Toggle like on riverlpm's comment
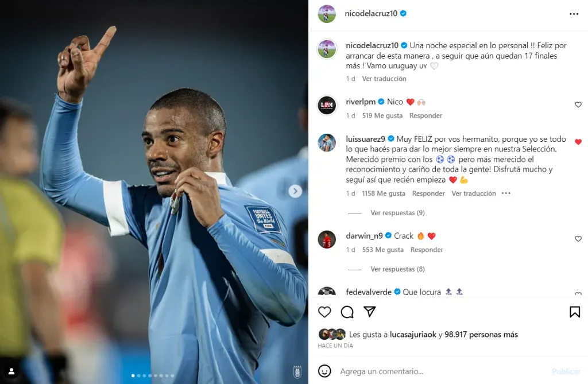 point(578,104)
